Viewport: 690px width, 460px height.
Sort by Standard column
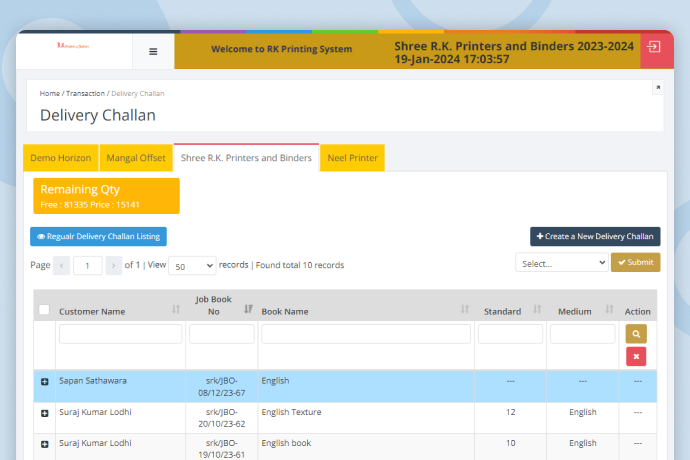point(537,309)
